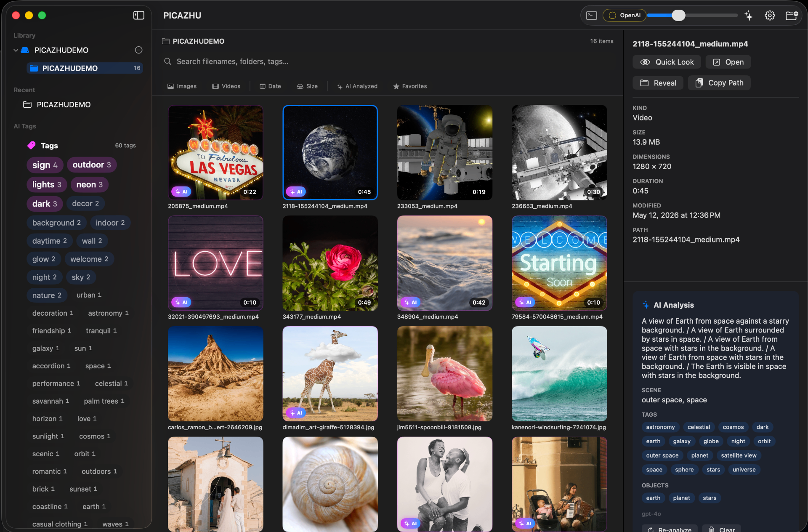Image resolution: width=808 pixels, height=532 pixels.
Task: Select the Las Vegas sign video thumbnail
Action: tap(215, 152)
